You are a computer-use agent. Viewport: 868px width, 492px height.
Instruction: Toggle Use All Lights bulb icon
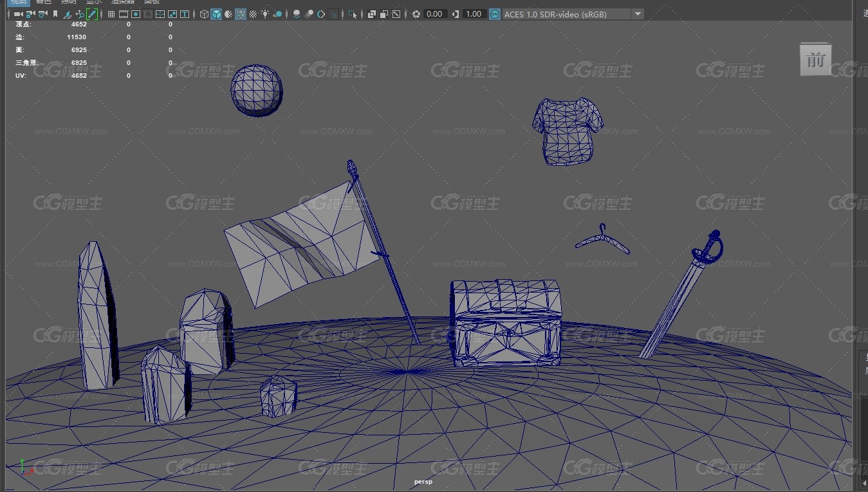(x=264, y=14)
